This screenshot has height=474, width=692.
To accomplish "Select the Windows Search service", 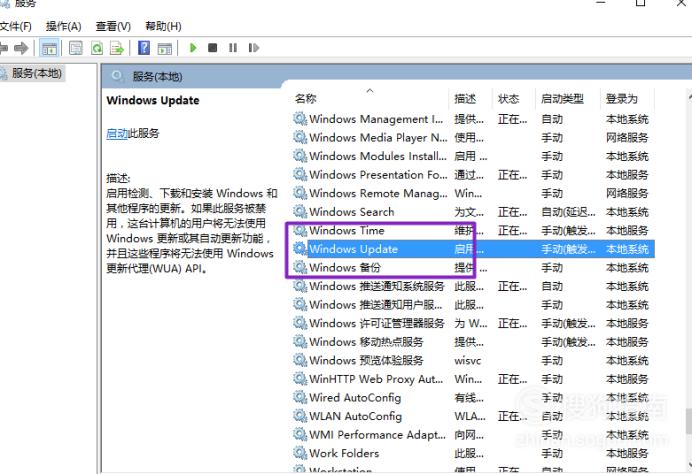I will 473,212.
